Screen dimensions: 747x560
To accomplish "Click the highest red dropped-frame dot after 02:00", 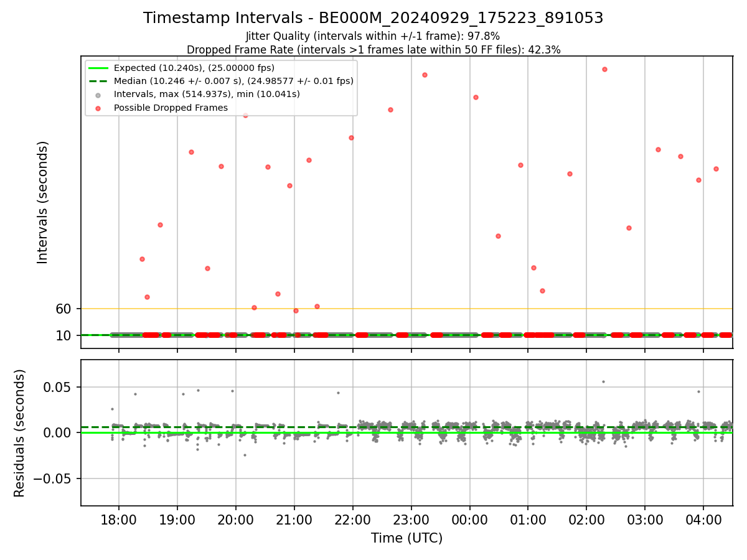I will [x=604, y=69].
